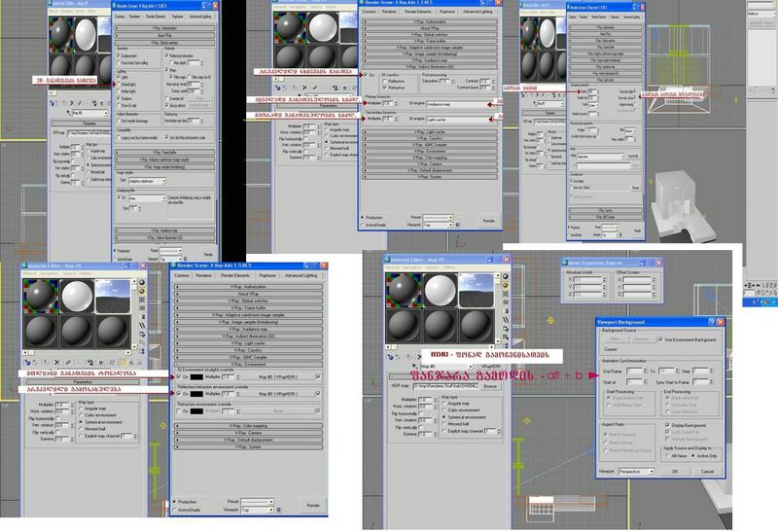Toggle Backlight icon in Material Editor beside Environment rollout
This screenshot has height=532, width=778.
[142, 292]
